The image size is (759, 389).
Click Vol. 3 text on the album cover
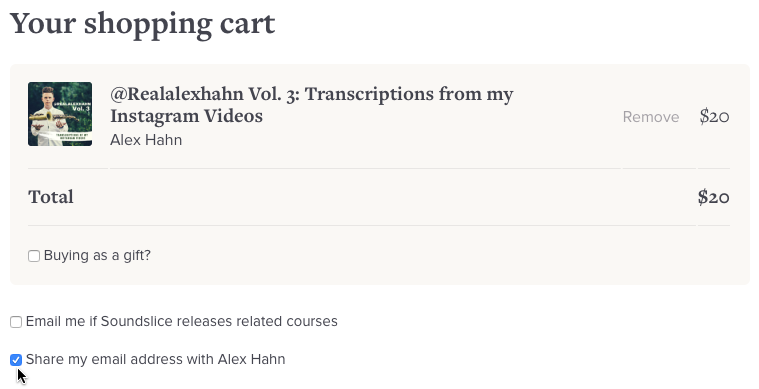click(81, 108)
